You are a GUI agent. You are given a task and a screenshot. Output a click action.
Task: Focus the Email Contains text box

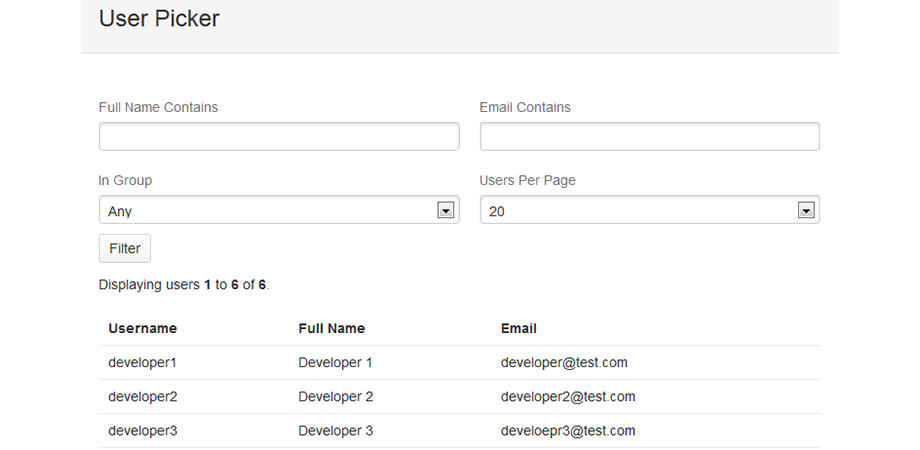point(649,137)
